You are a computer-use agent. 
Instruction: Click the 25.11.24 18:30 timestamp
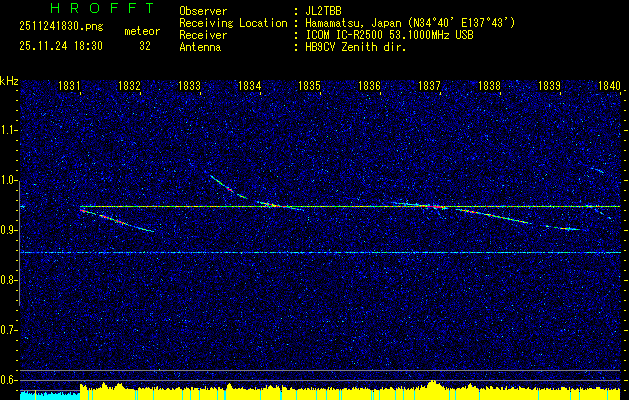coord(60,45)
